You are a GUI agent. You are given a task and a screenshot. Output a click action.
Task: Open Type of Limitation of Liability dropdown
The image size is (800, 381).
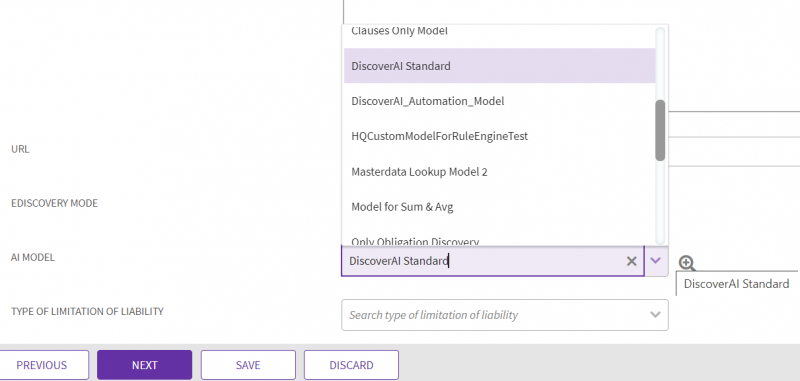tap(505, 315)
